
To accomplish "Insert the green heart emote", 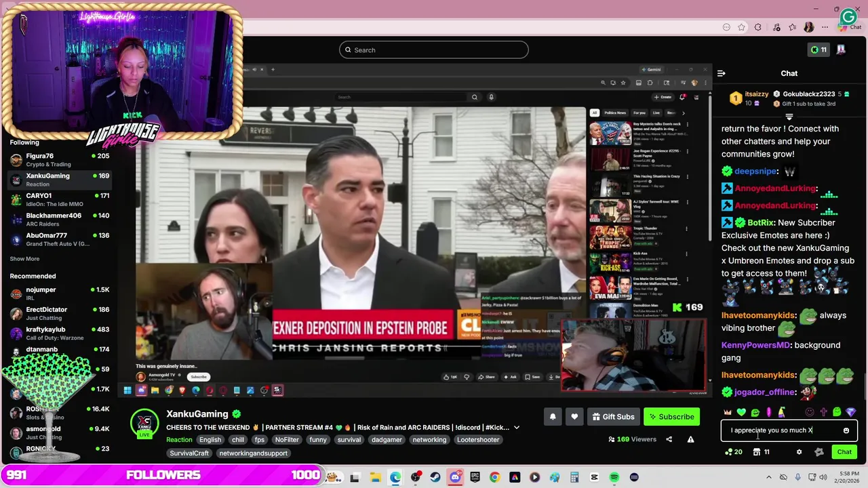I will point(741,412).
